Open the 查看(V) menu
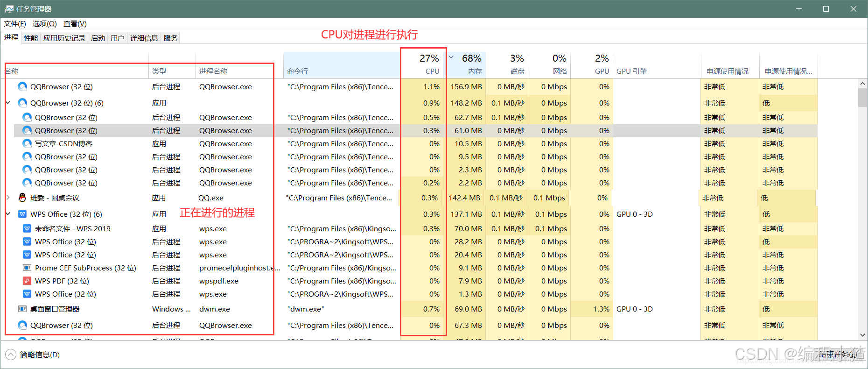Image resolution: width=868 pixels, height=369 pixels. (75, 24)
